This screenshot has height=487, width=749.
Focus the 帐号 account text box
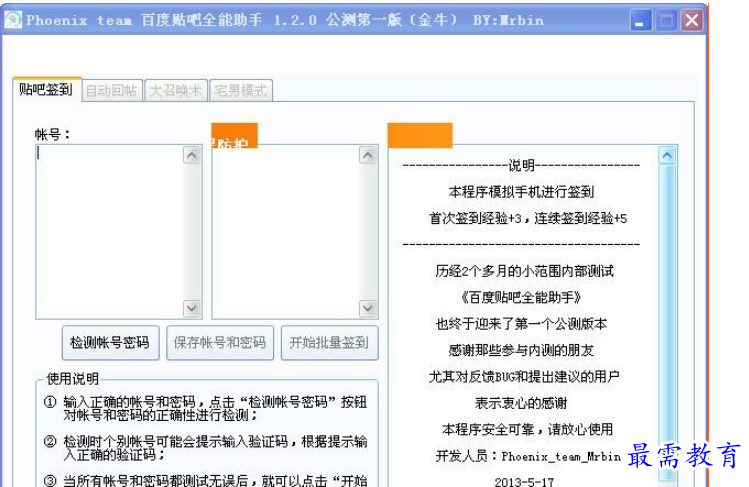pyautogui.click(x=109, y=232)
